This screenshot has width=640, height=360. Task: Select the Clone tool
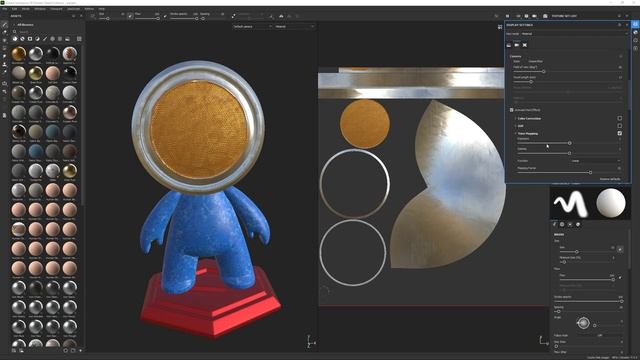4,64
